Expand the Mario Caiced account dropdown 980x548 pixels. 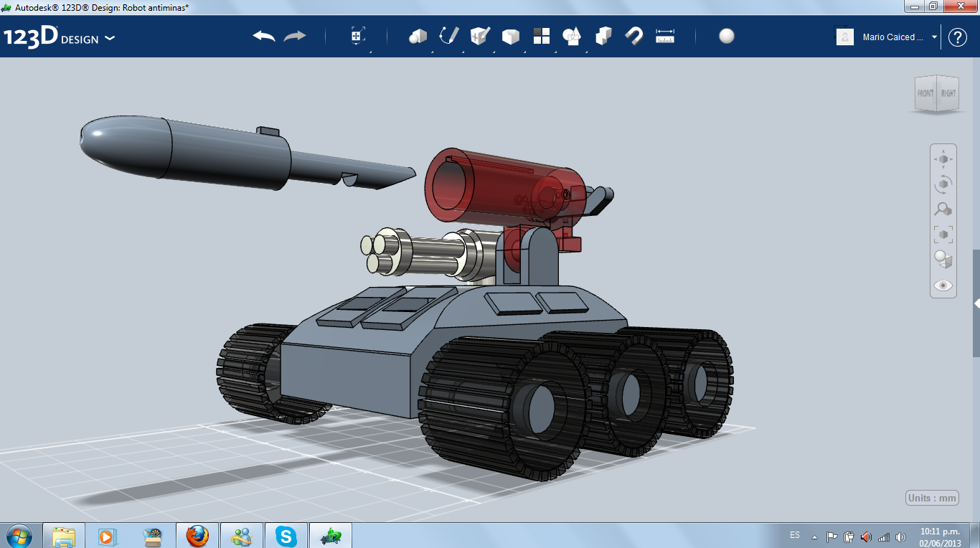(x=934, y=37)
